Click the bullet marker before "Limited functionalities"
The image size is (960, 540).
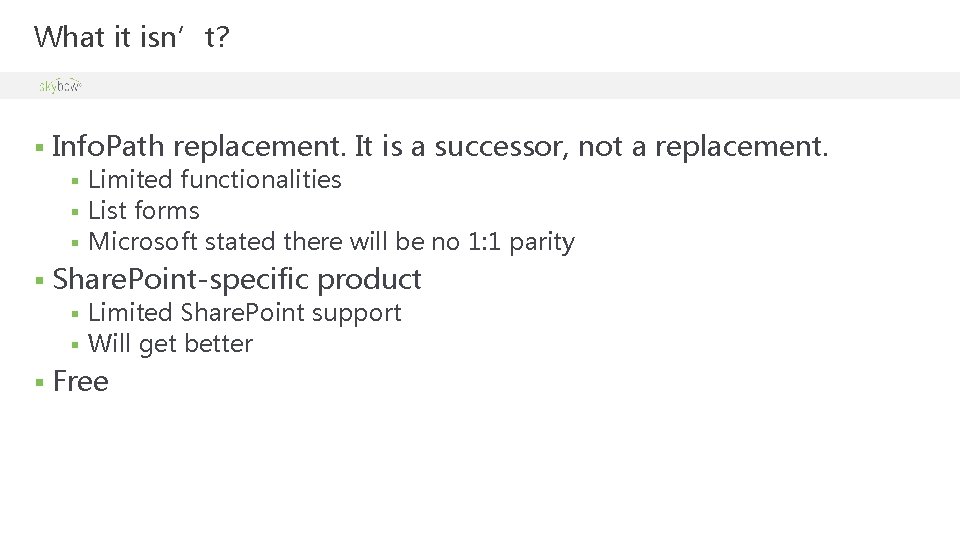75,181
